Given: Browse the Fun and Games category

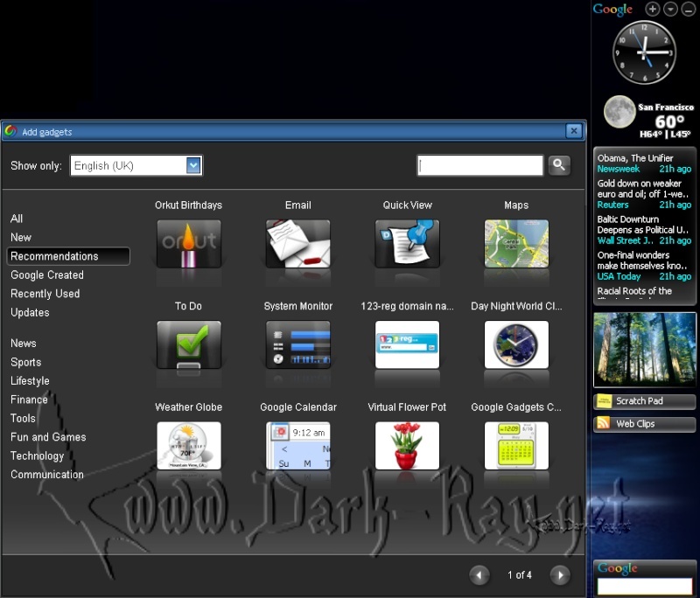Looking at the screenshot, I should [48, 437].
